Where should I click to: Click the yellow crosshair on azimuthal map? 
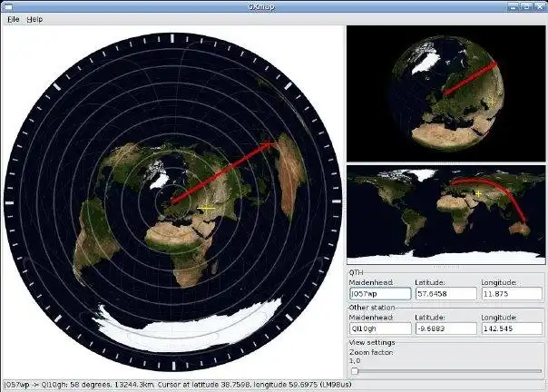pyautogui.click(x=206, y=209)
